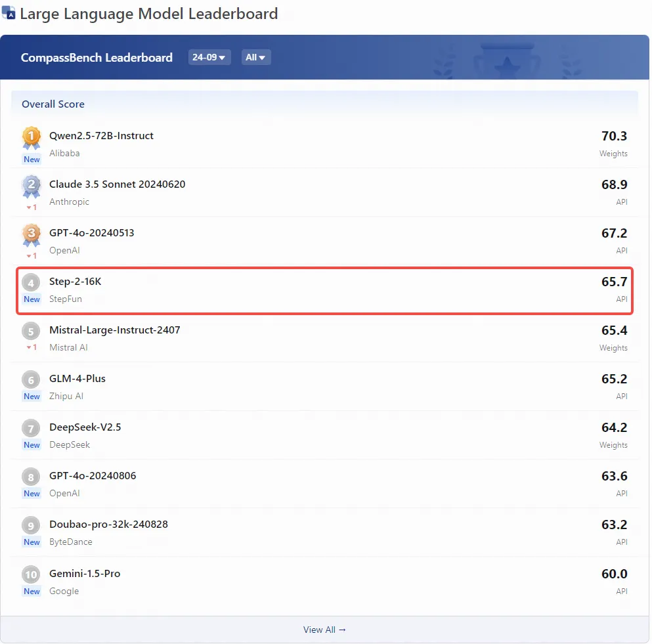The image size is (652, 644).
Task: Click the 67.2 overall score
Action: [x=614, y=233]
